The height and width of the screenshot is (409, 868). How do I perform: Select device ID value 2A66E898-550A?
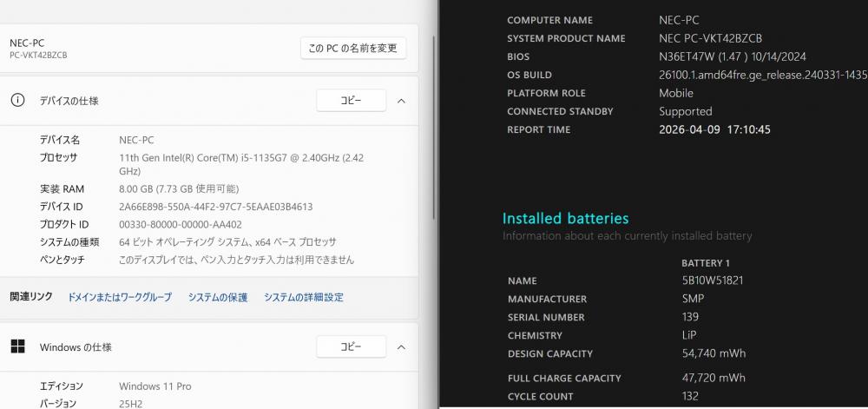pos(216,207)
